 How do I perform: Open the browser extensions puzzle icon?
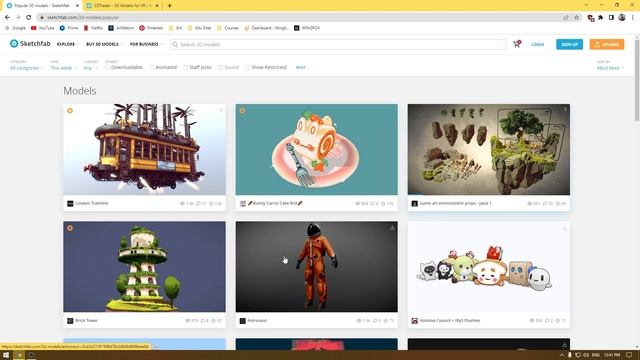click(600, 18)
